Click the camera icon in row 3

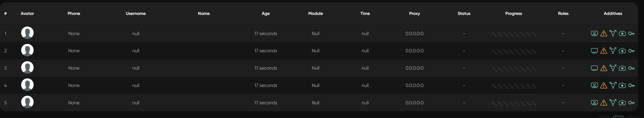[622, 68]
